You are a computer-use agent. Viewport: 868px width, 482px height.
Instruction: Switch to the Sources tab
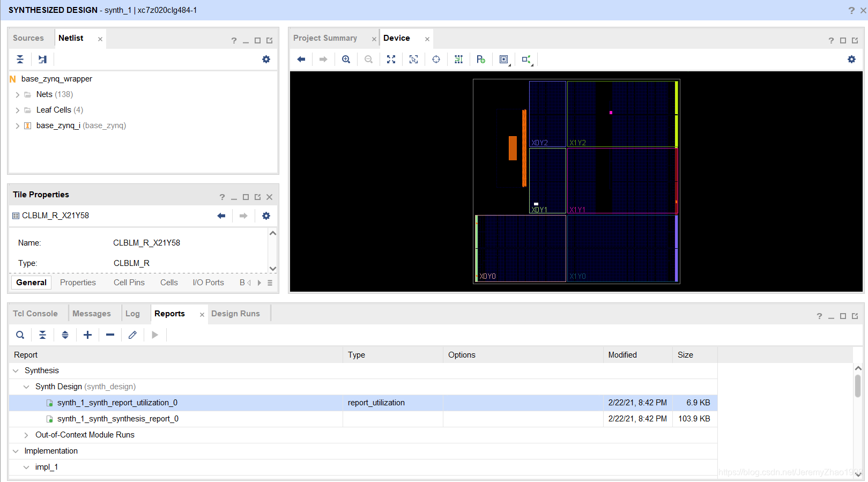point(28,38)
